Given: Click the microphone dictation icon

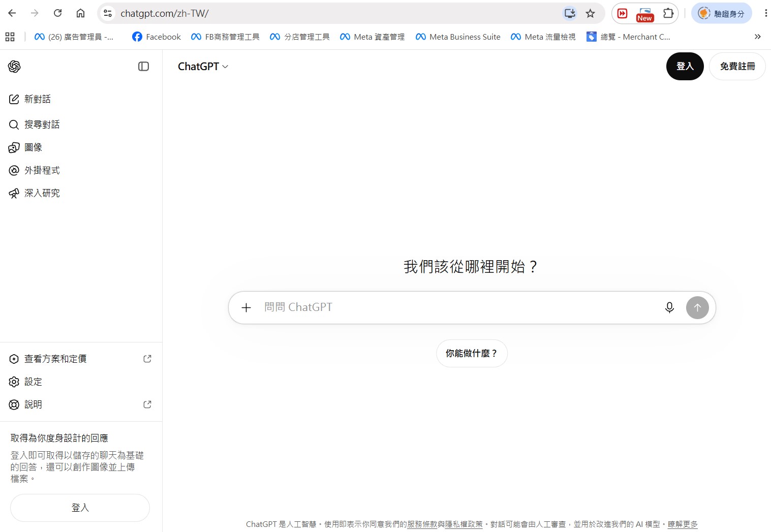Looking at the screenshot, I should 669,307.
